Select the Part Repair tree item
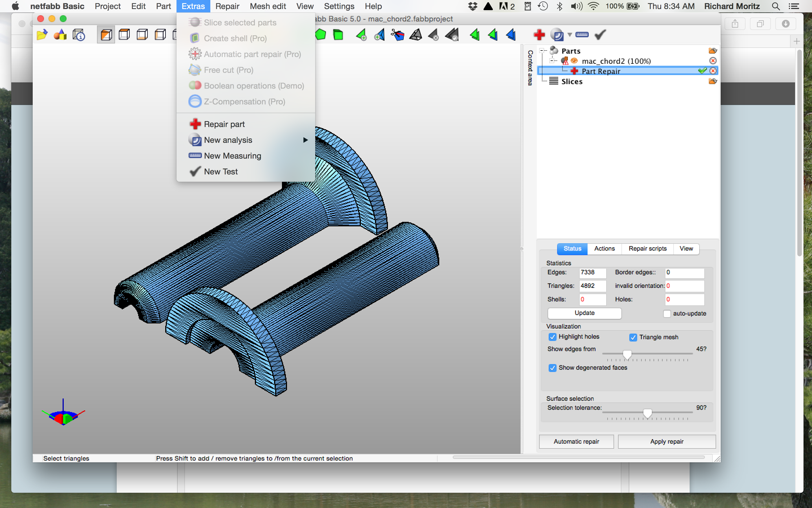The width and height of the screenshot is (812, 508). pyautogui.click(x=628, y=71)
